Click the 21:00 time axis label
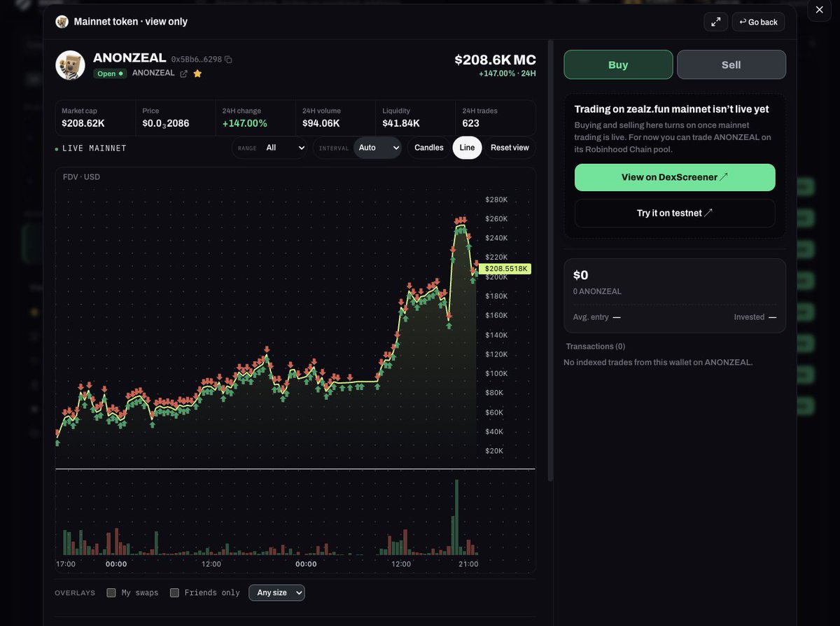The width and height of the screenshot is (840, 626). point(468,564)
